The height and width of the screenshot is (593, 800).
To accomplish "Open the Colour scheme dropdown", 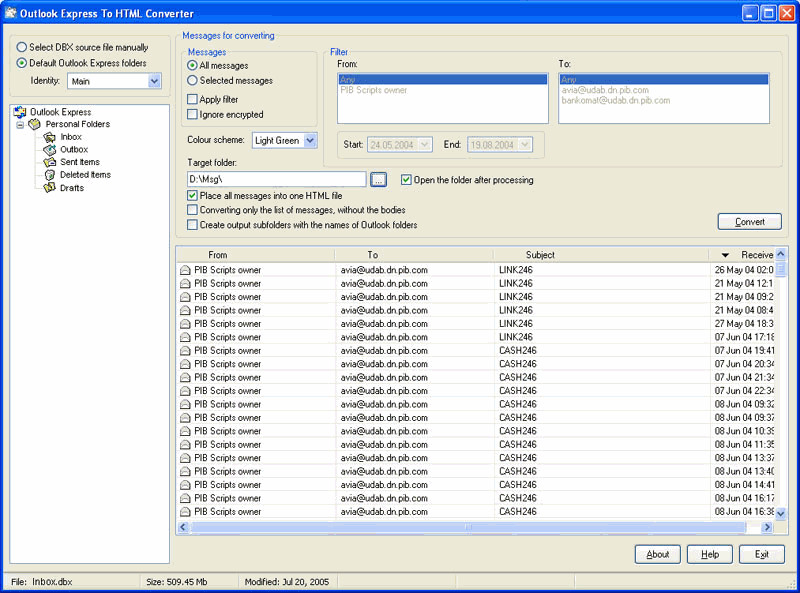I will point(310,140).
